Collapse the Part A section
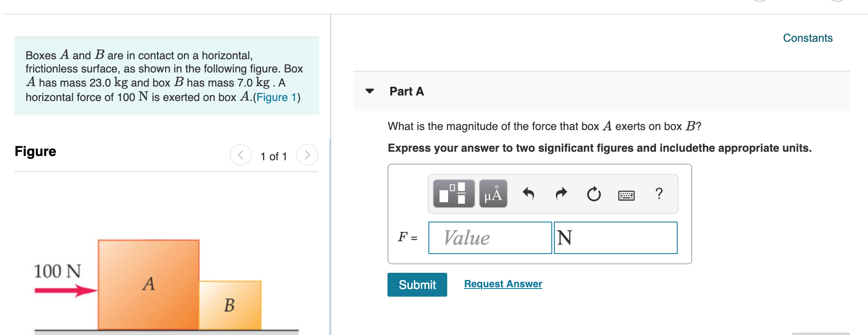 point(370,91)
